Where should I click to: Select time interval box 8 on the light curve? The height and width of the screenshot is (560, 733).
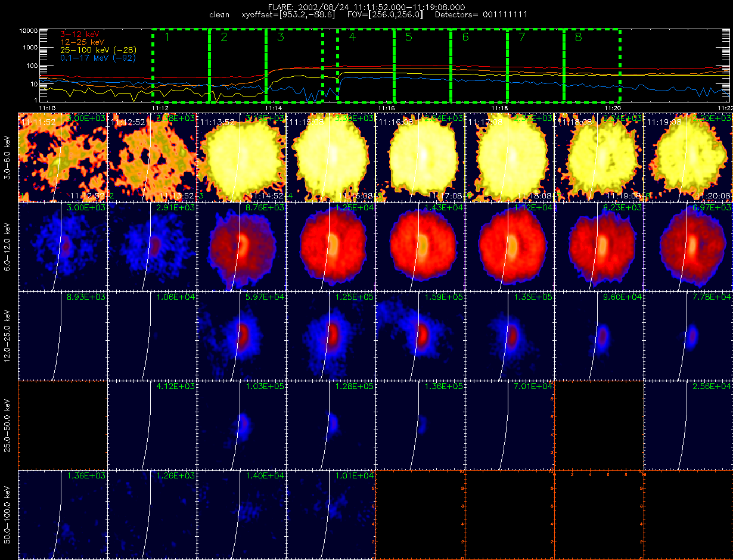(592, 66)
